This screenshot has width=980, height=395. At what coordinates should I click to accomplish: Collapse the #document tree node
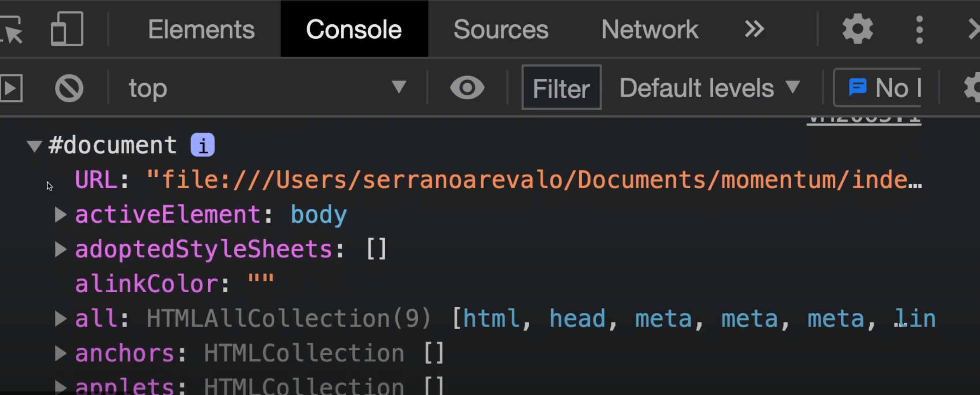34,146
